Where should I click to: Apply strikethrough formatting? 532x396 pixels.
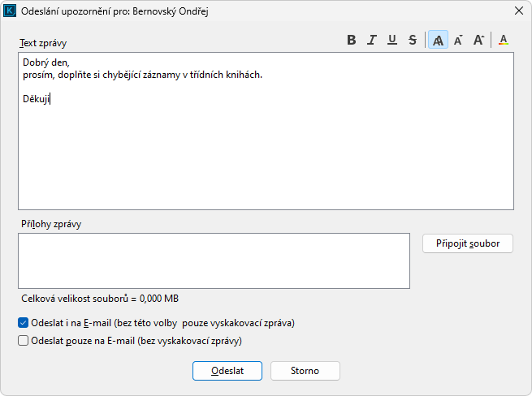pyautogui.click(x=413, y=40)
